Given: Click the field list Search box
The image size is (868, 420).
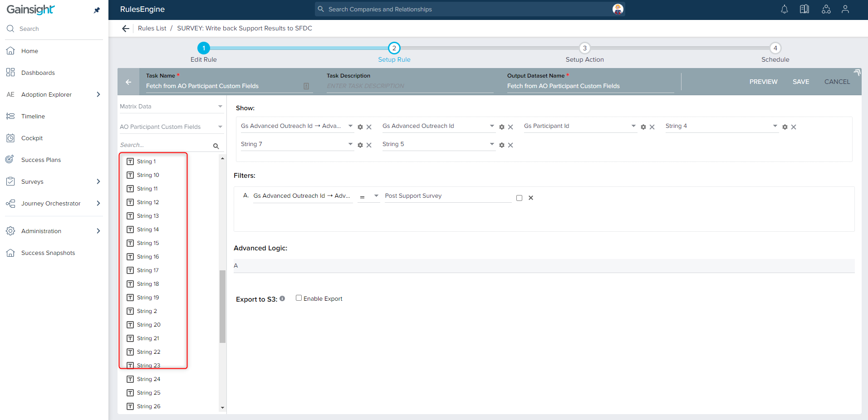Looking at the screenshot, I should point(165,145).
